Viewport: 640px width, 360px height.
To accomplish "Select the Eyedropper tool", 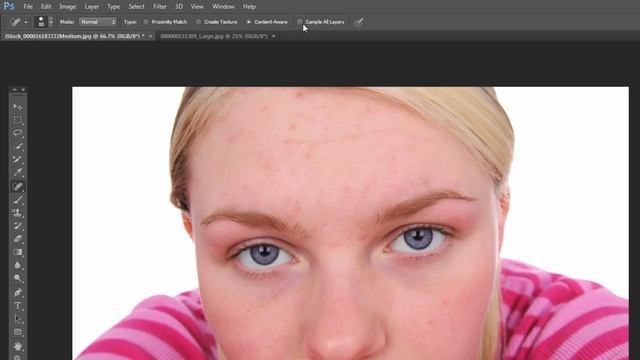I will click(18, 172).
